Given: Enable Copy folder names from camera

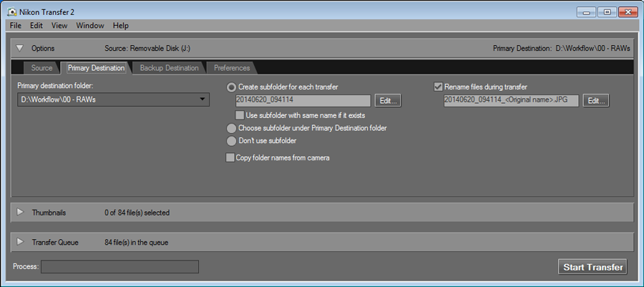Looking at the screenshot, I should (x=230, y=157).
